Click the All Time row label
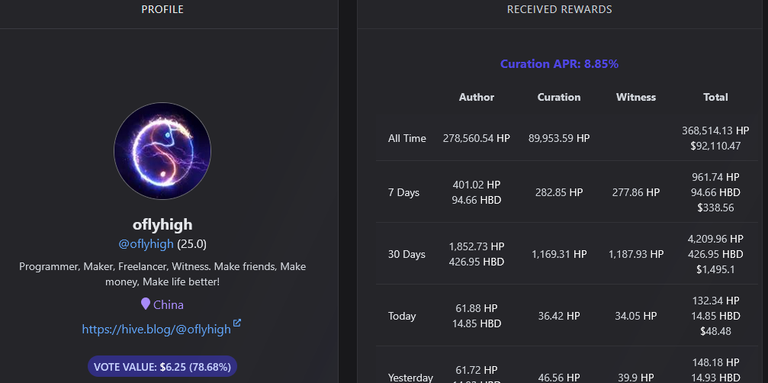This screenshot has width=768, height=383. click(407, 138)
